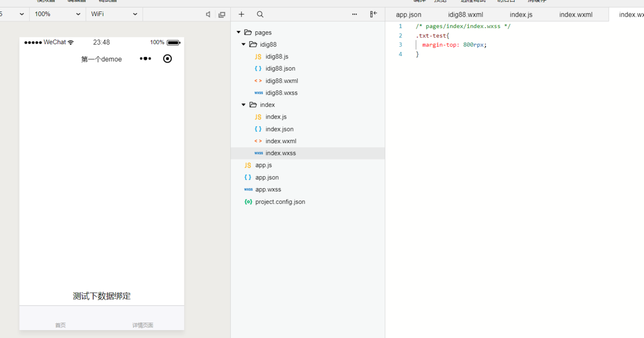Viewport: 644px width, 338px height.
Task: Click the plus icon to add file
Action: (x=241, y=15)
